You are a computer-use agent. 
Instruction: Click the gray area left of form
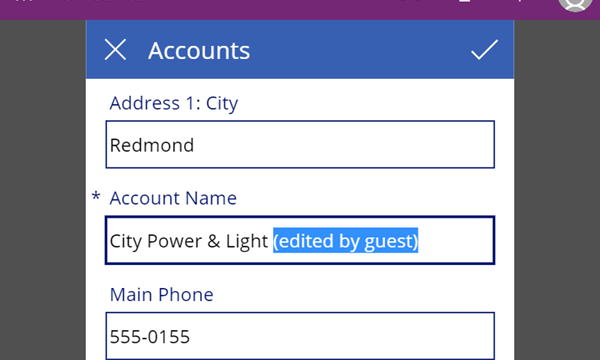(x=43, y=190)
